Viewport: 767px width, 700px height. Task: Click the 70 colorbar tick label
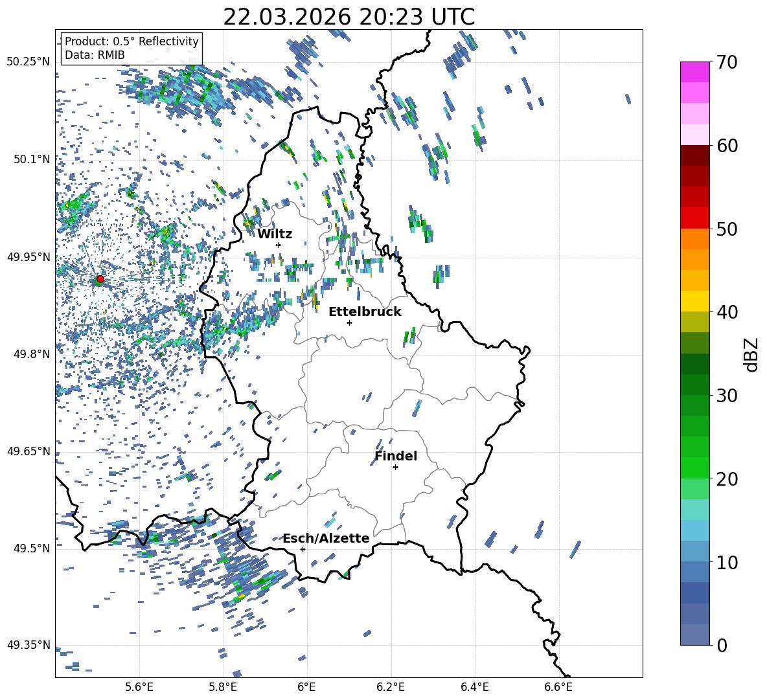coord(726,63)
